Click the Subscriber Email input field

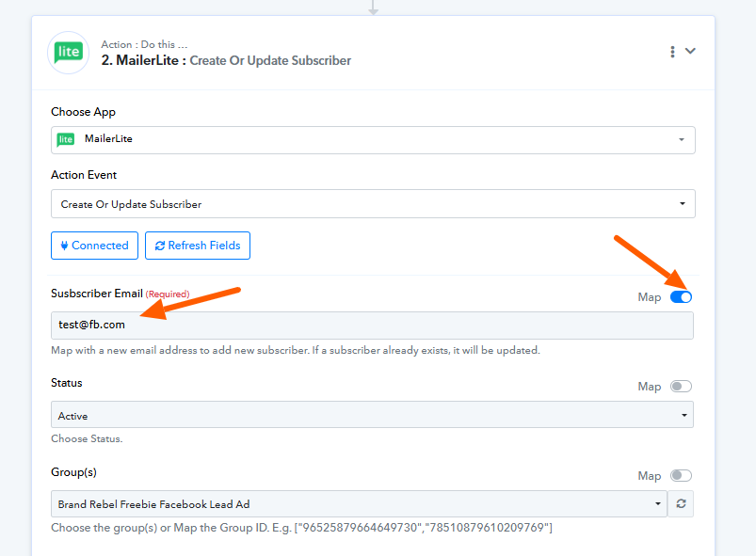[372, 326]
